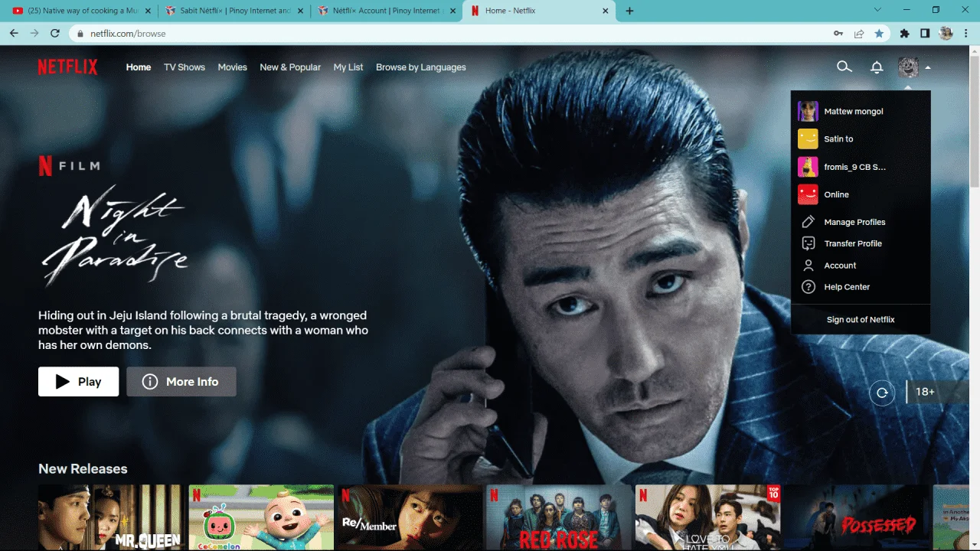The width and height of the screenshot is (980, 551).
Task: Open Love to Hate You thumbnail
Action: point(707,517)
